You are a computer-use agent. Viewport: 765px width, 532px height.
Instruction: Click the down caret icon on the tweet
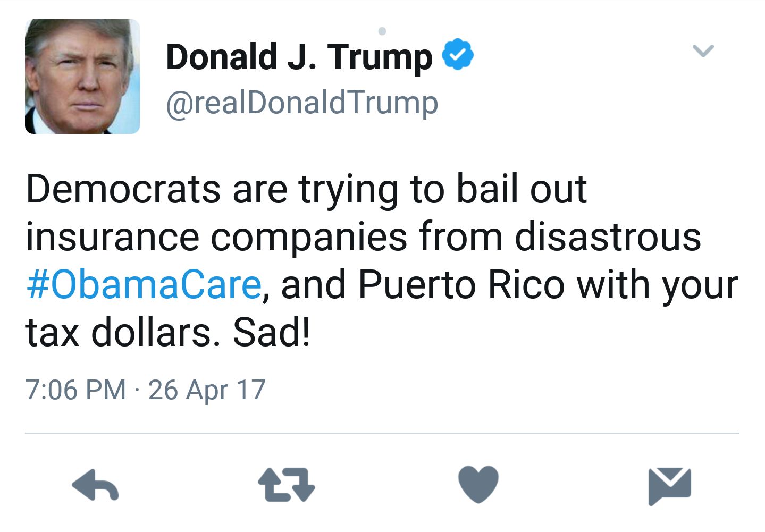[703, 50]
